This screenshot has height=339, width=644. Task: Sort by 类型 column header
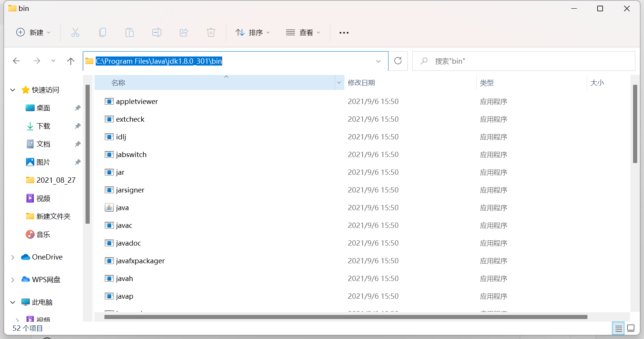(532, 82)
